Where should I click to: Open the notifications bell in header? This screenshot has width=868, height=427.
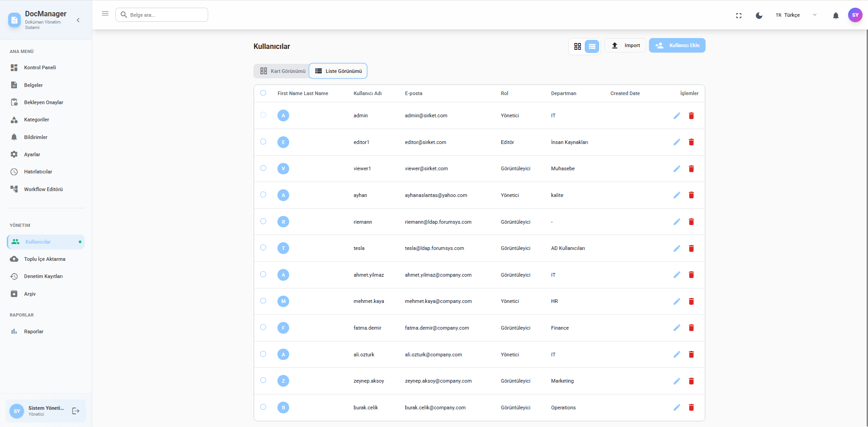[835, 15]
